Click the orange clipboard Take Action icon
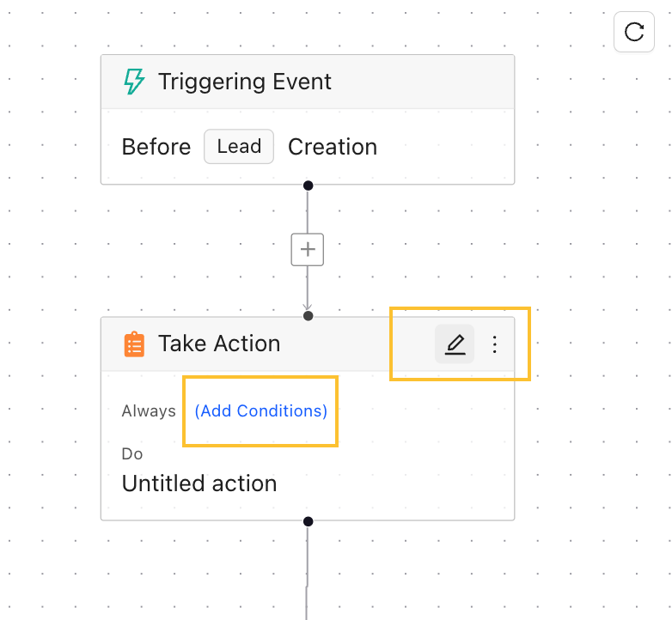The height and width of the screenshot is (620, 672). (134, 343)
